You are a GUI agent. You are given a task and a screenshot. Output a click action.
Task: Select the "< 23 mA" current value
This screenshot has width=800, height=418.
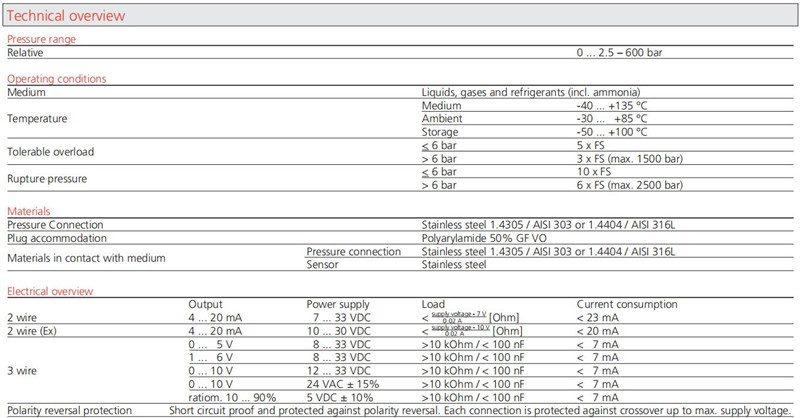(x=599, y=316)
